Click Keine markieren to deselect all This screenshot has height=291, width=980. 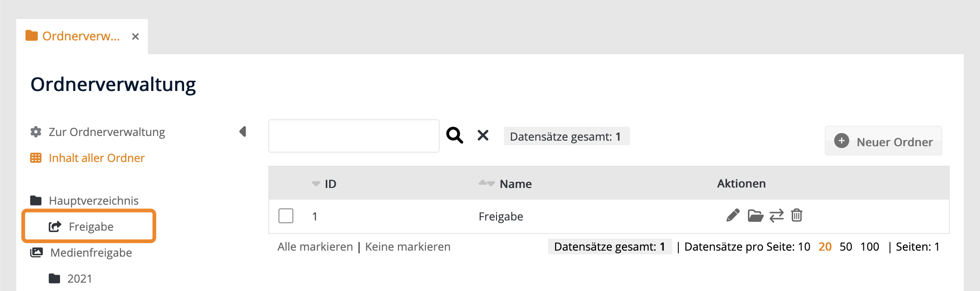[408, 247]
